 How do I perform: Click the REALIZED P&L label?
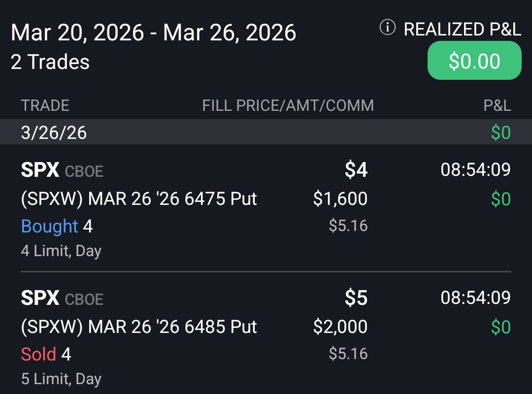click(462, 29)
